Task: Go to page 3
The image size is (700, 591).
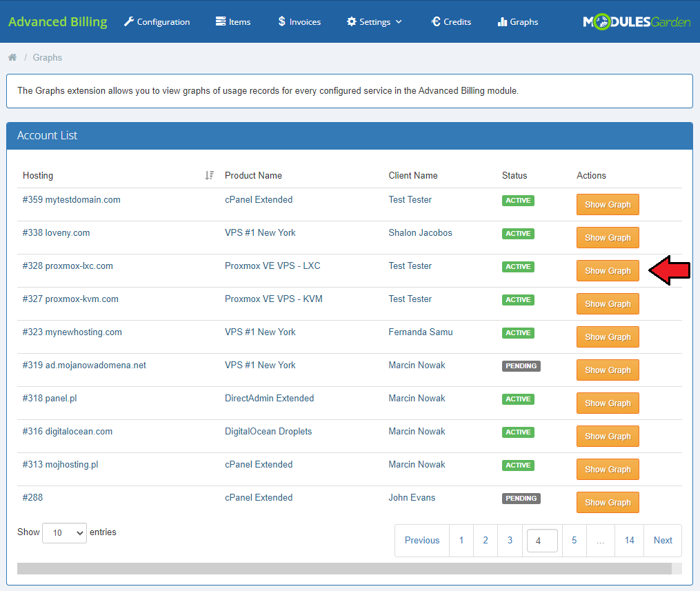Action: (x=510, y=541)
